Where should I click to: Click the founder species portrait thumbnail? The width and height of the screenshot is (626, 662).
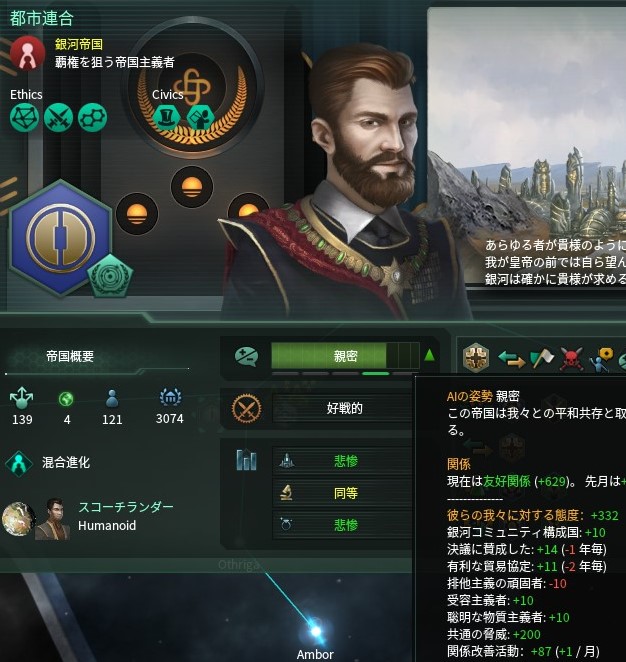click(x=52, y=519)
